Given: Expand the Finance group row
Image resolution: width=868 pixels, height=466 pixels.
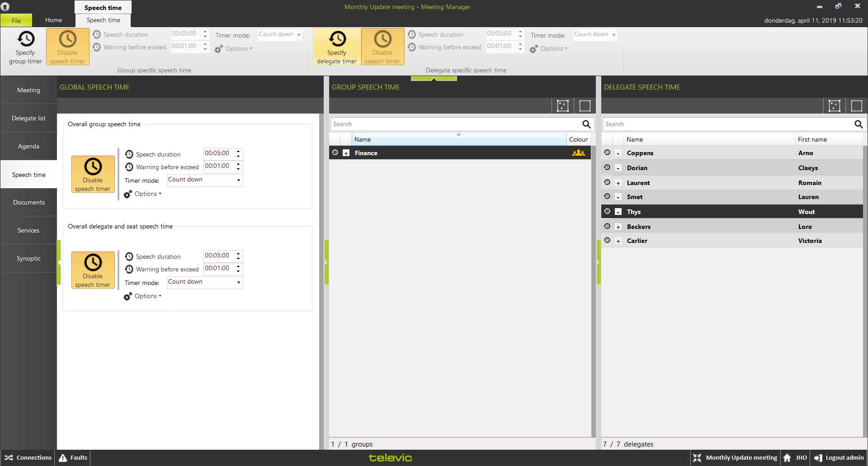Looking at the screenshot, I should pyautogui.click(x=346, y=153).
